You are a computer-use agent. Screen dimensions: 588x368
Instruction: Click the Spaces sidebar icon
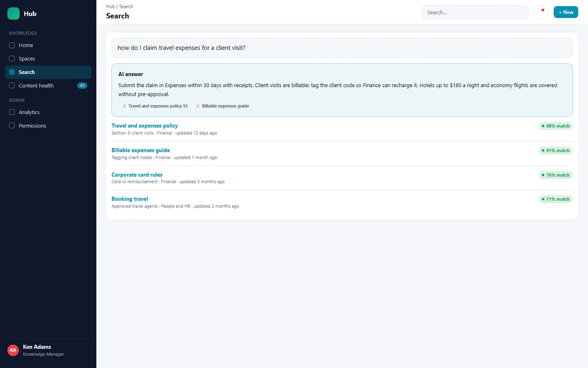12,59
